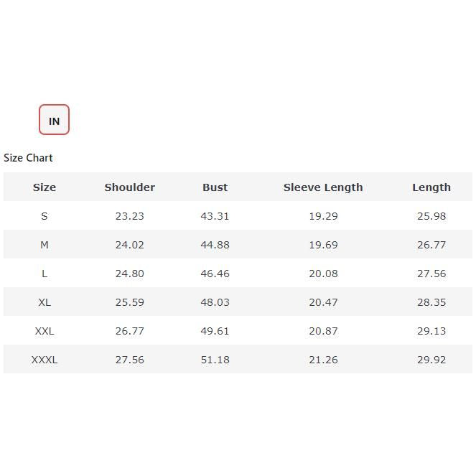Image resolution: width=476 pixels, height=476 pixels.
Task: Select bust value 49.61 in XXL row
Action: (x=215, y=331)
